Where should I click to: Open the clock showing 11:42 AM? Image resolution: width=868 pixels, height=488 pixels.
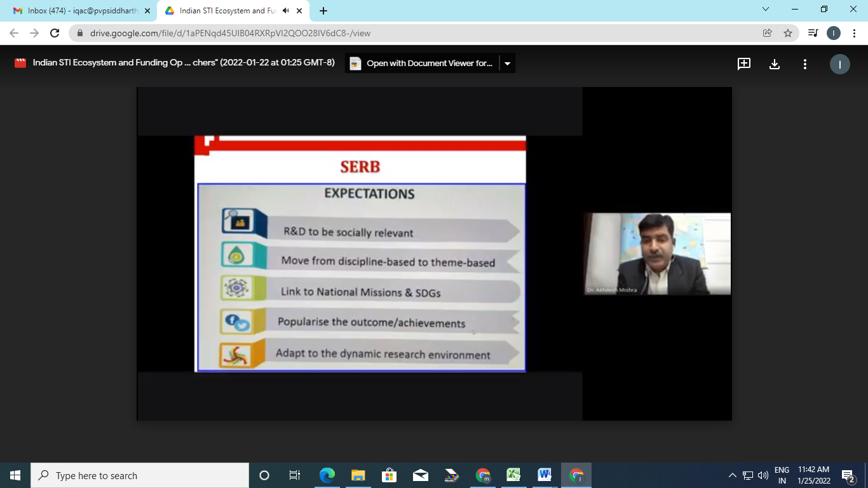(x=814, y=475)
